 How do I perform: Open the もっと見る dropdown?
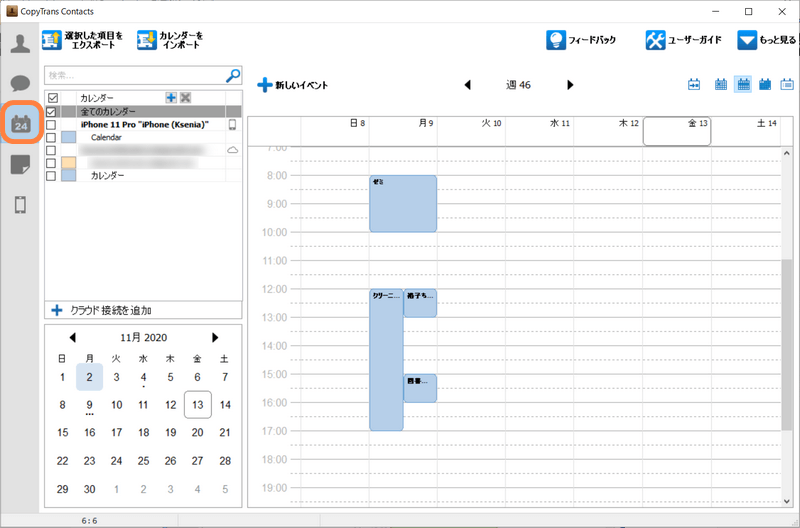click(x=766, y=40)
